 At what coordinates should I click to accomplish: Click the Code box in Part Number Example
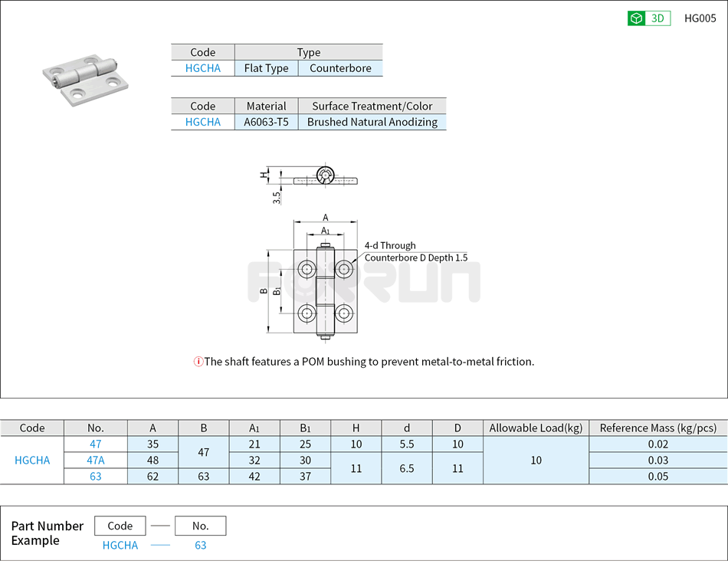click(120, 526)
